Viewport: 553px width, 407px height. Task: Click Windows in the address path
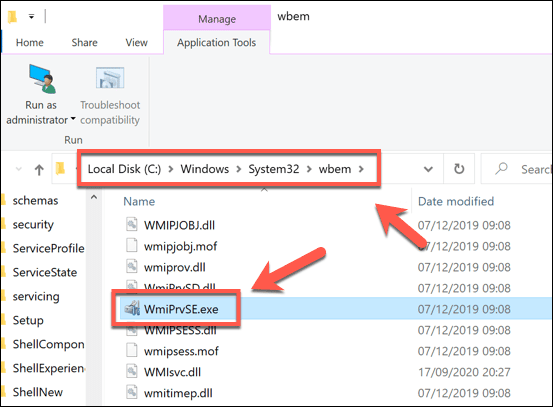(x=205, y=169)
